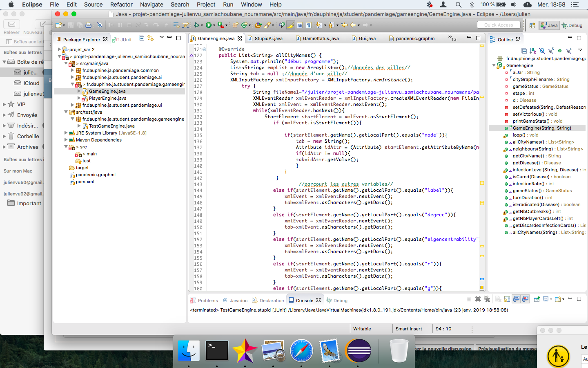This screenshot has width=588, height=368.
Task: Click the New Java Package icon
Action: 234,25
